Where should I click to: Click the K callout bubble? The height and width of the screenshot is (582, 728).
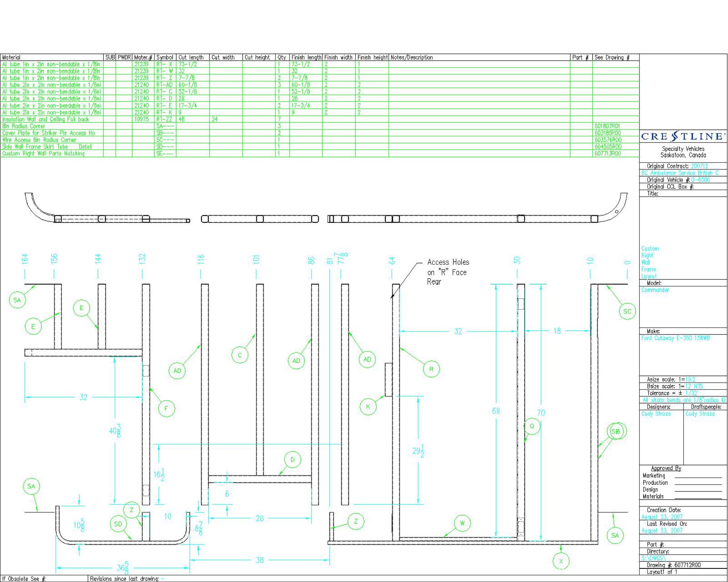368,407
